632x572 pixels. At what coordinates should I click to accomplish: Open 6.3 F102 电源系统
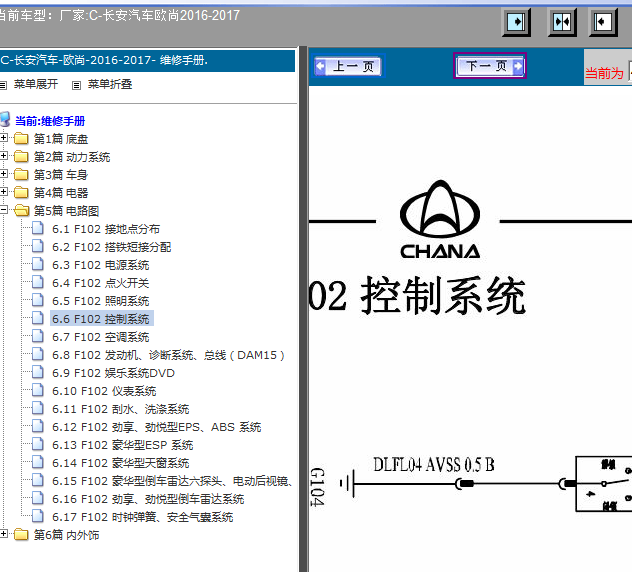point(101,265)
